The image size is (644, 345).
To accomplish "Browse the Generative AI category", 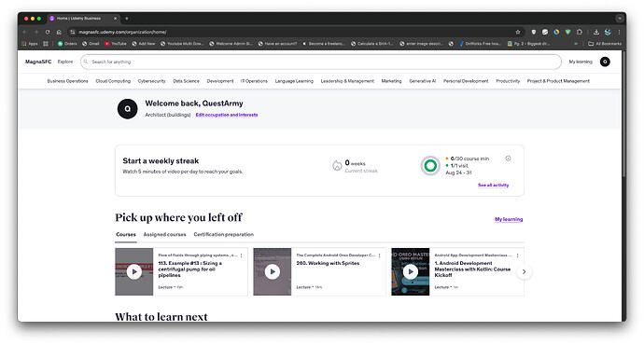I will pos(423,81).
